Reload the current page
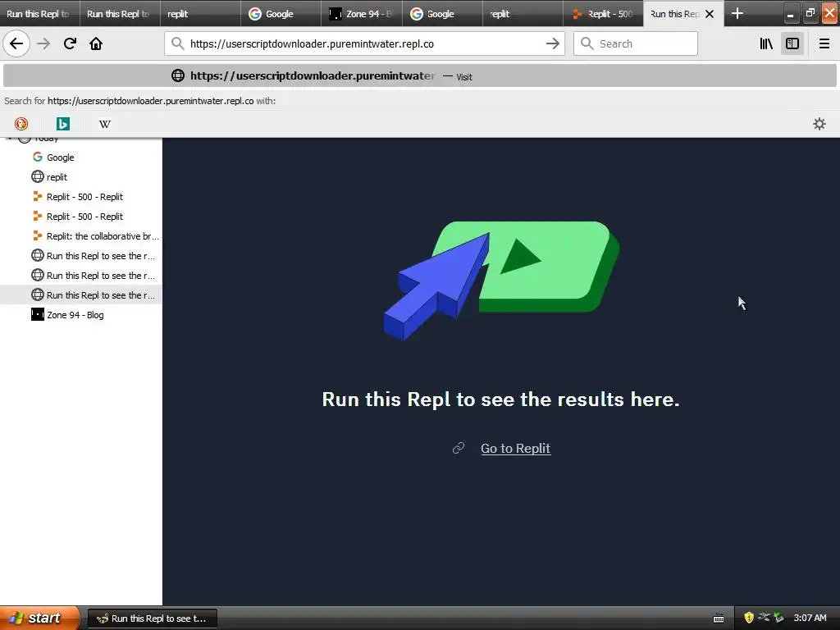The image size is (840, 630). pyautogui.click(x=70, y=44)
